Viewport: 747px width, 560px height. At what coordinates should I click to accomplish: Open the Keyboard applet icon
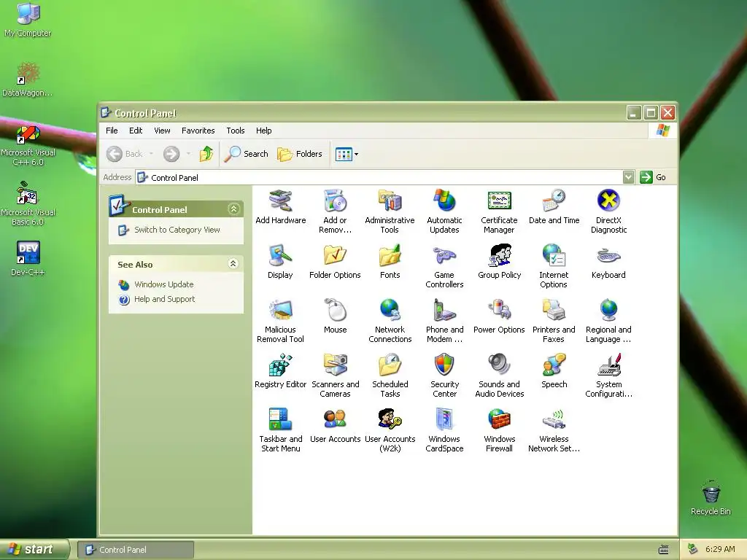pos(608,256)
